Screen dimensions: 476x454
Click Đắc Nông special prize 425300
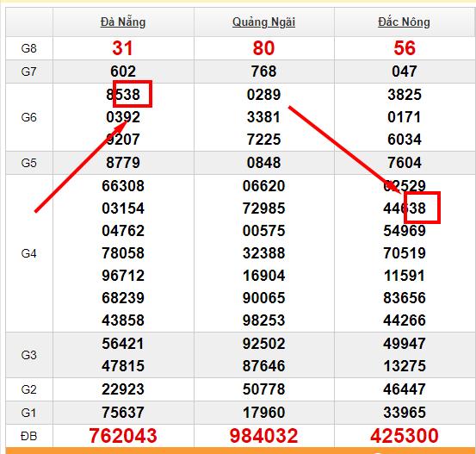point(404,435)
